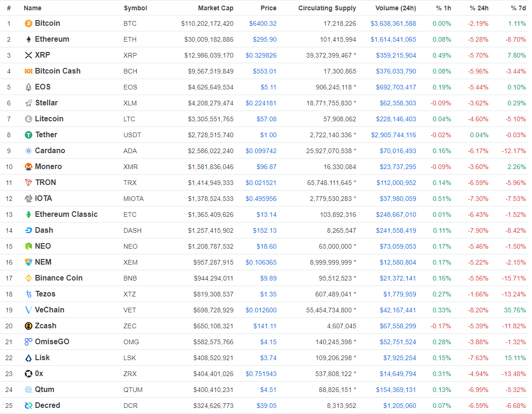Select Stellar market cap $4,208,279,474

pyautogui.click(x=211, y=103)
